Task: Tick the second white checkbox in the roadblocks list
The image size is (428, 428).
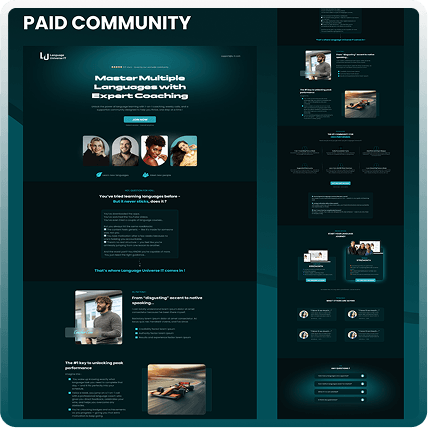Action: pyautogui.click(x=105, y=236)
